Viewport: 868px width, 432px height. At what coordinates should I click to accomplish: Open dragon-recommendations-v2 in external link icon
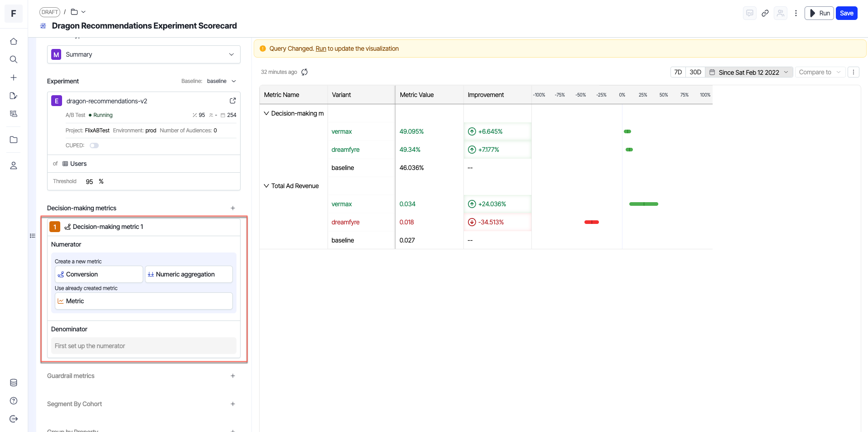233,101
